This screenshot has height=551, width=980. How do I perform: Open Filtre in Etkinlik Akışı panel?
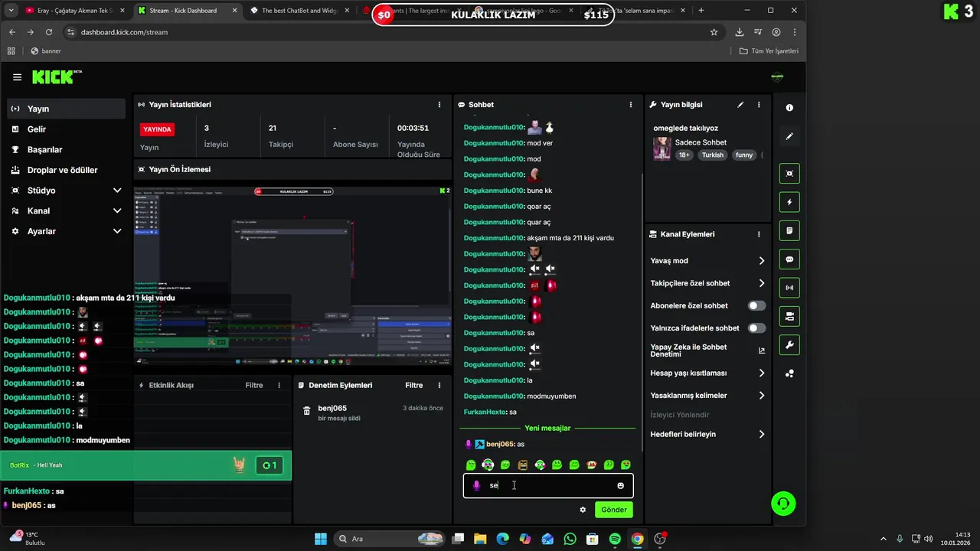(x=254, y=386)
